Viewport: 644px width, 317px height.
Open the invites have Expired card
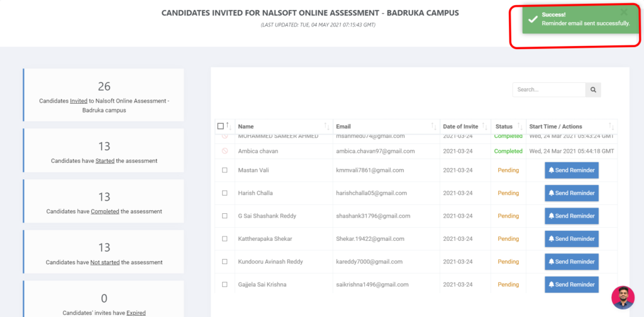(x=104, y=299)
